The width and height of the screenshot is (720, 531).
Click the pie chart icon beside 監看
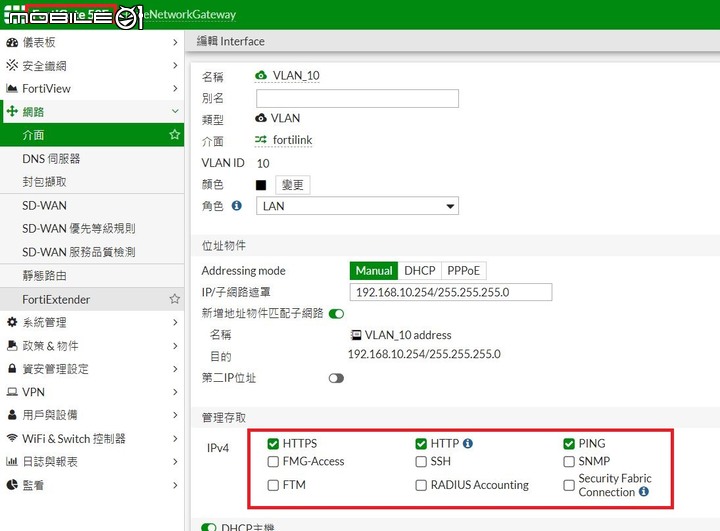click(12, 485)
